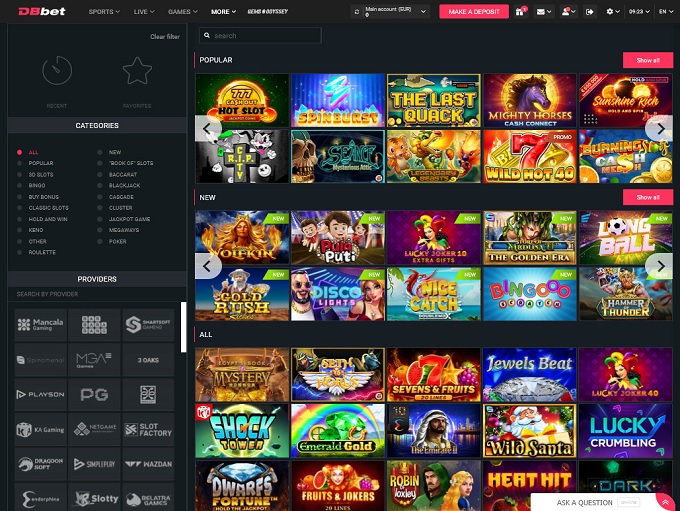The height and width of the screenshot is (511, 680).
Task: Open the EN language dropdown
Action: pyautogui.click(x=664, y=11)
